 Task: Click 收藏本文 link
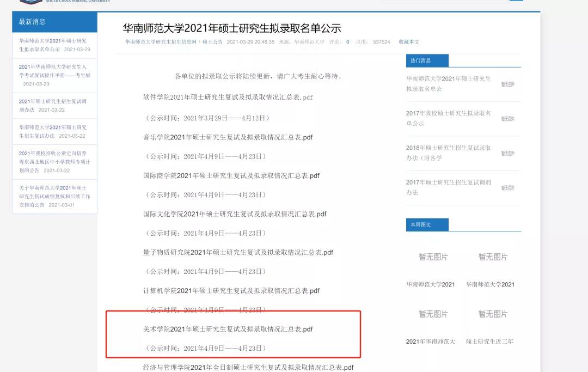[409, 42]
